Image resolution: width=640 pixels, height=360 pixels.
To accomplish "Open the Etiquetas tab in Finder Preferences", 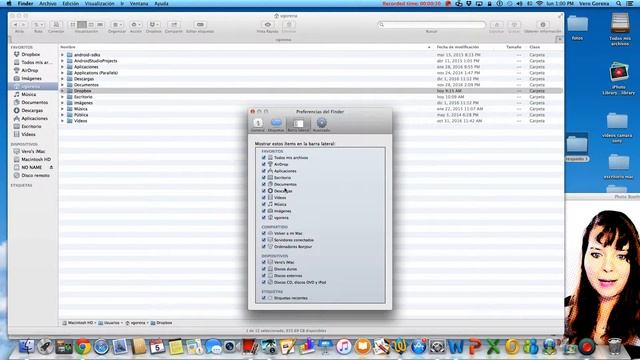I will (276, 124).
